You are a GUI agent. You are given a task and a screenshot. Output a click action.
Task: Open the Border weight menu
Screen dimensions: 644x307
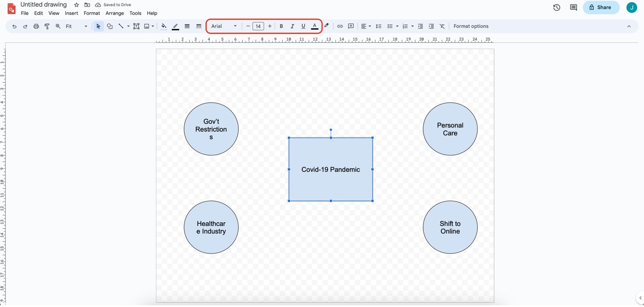(187, 27)
